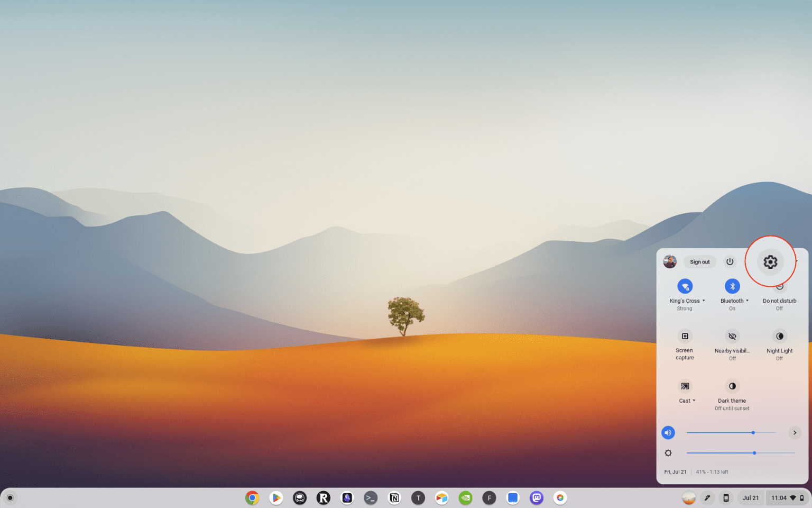Open the NVIDIA GeForce Now app
Image resolution: width=812 pixels, height=508 pixels.
point(465,497)
